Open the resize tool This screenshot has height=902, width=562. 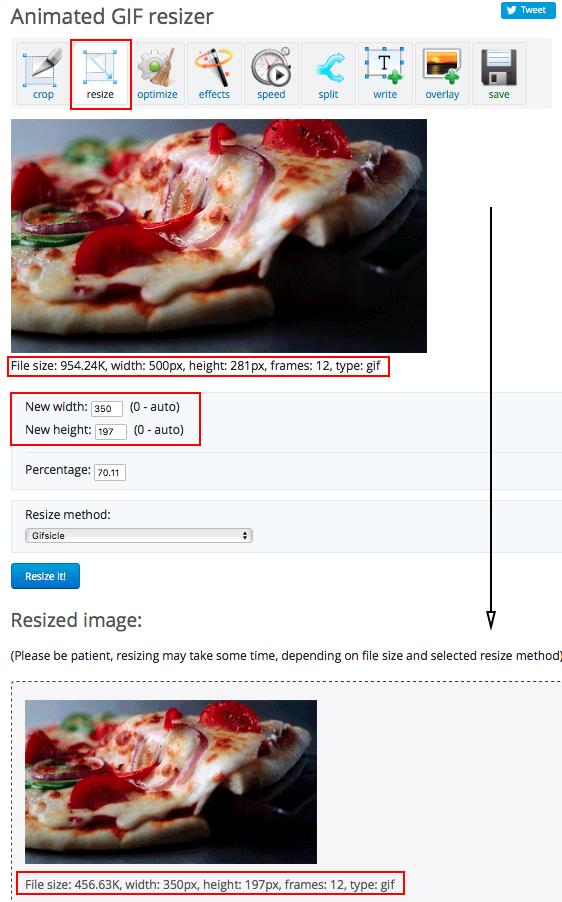click(x=100, y=74)
